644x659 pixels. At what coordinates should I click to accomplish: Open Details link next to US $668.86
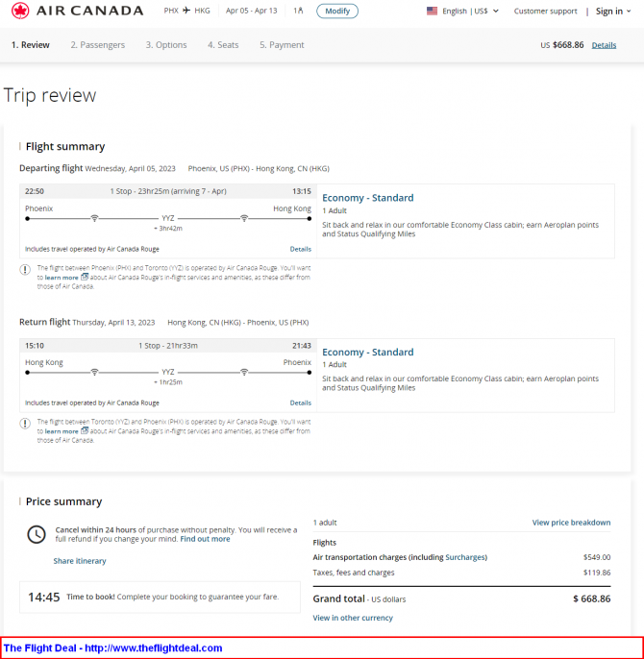point(604,45)
